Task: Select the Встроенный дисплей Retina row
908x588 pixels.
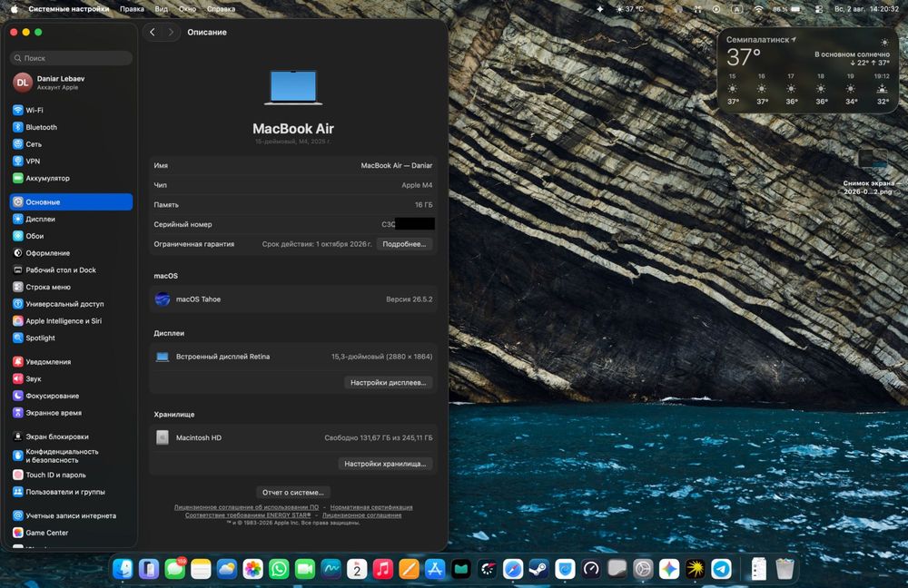Action: click(x=293, y=357)
